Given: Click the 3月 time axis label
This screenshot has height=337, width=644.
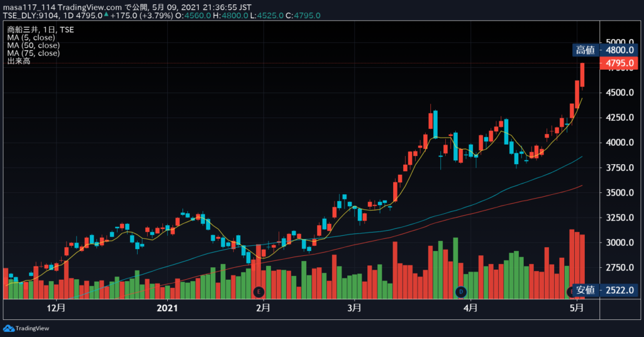Looking at the screenshot, I should click(354, 308).
